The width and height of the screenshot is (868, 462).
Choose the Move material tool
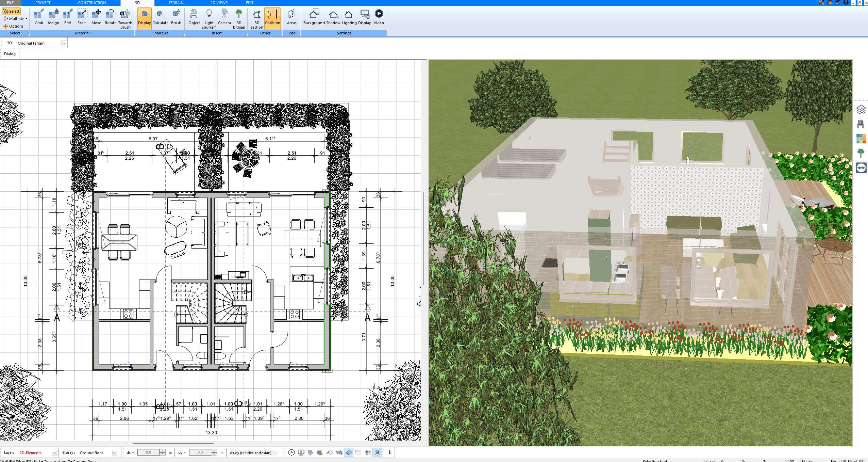(x=96, y=18)
